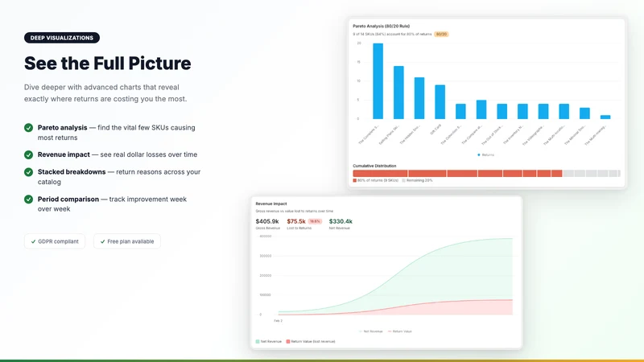Click the 'Stacked breakdowns' bold text
The height and width of the screenshot is (362, 644).
(x=72, y=172)
